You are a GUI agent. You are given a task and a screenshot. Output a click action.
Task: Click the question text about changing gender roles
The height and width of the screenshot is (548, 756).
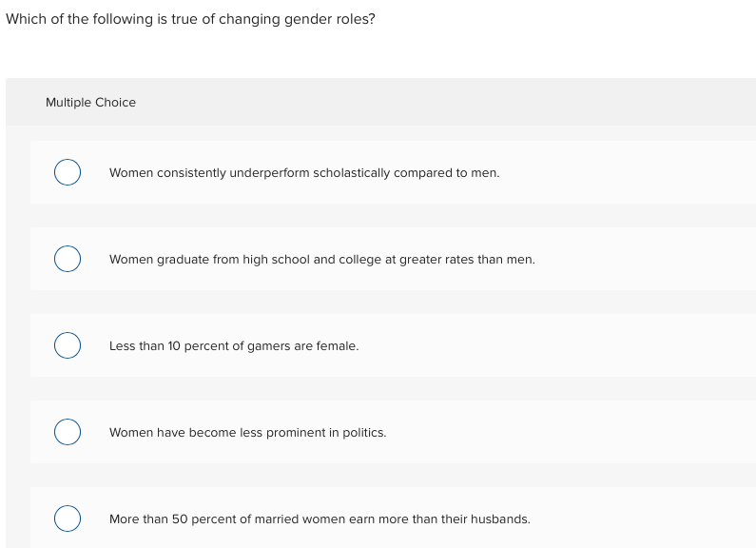pyautogui.click(x=190, y=19)
